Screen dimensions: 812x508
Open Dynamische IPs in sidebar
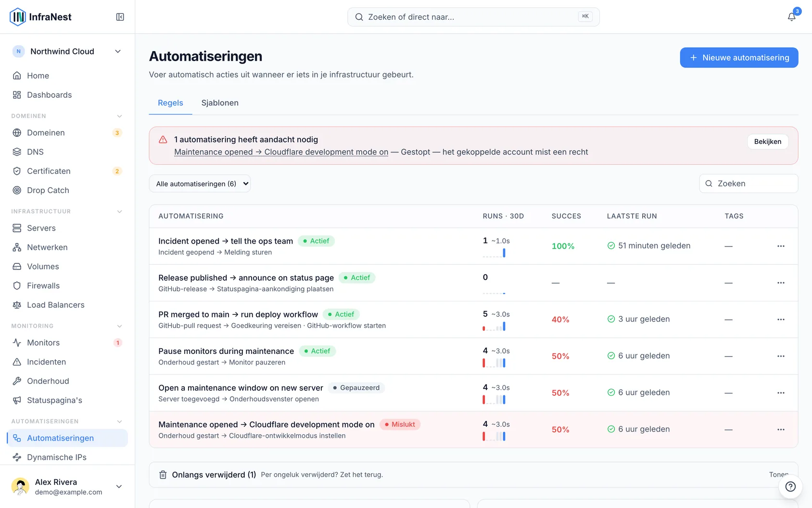(x=67, y=457)
